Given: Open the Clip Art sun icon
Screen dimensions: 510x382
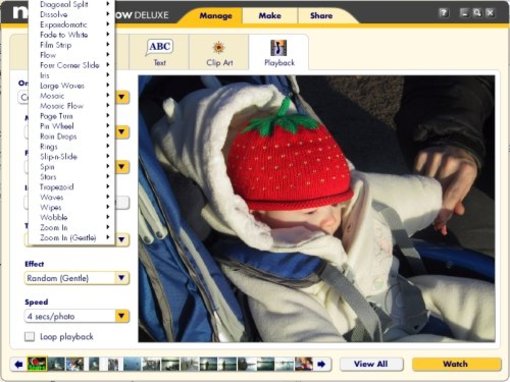Looking at the screenshot, I should point(219,48).
